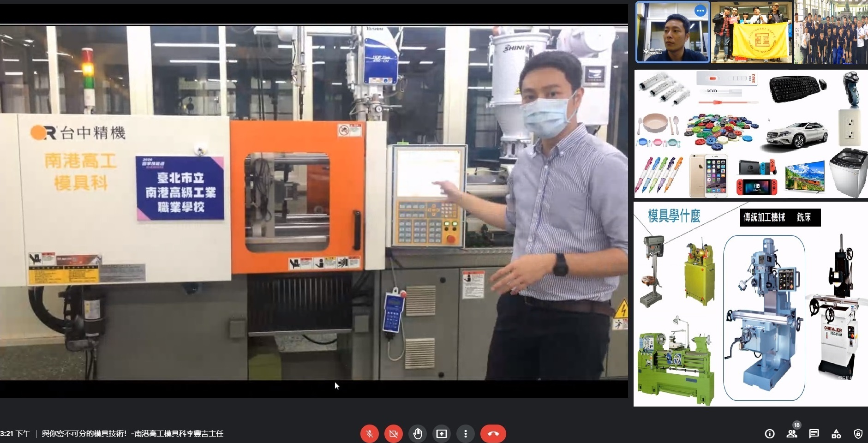Open the chat messages panel
The image size is (868, 443).
(x=814, y=434)
